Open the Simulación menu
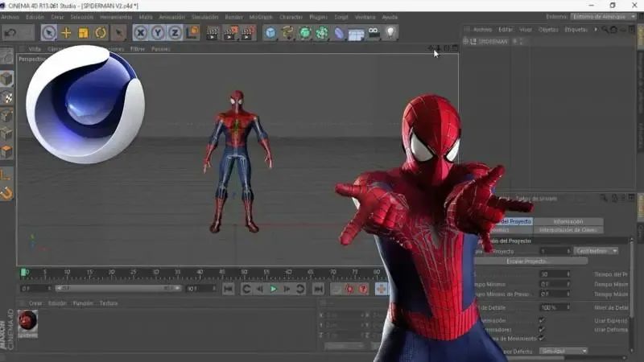644x362 pixels. click(205, 17)
